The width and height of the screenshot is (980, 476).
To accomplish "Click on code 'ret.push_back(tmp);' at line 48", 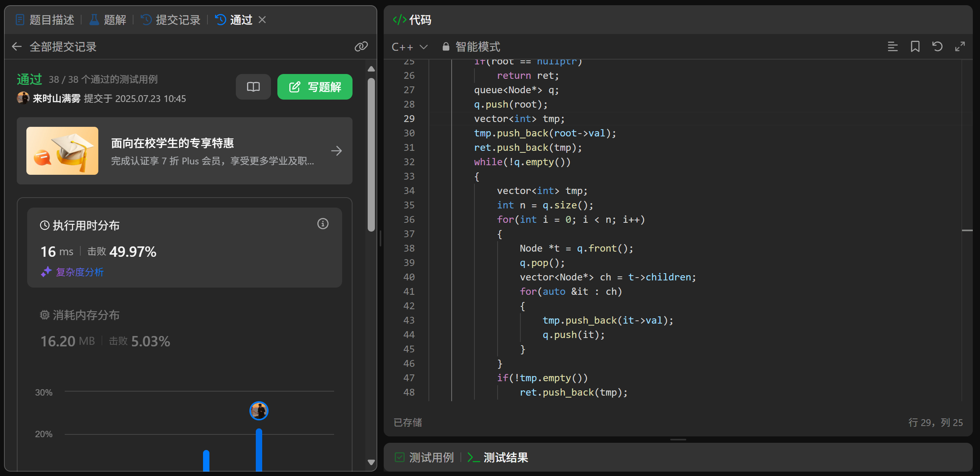I will coord(574,392).
